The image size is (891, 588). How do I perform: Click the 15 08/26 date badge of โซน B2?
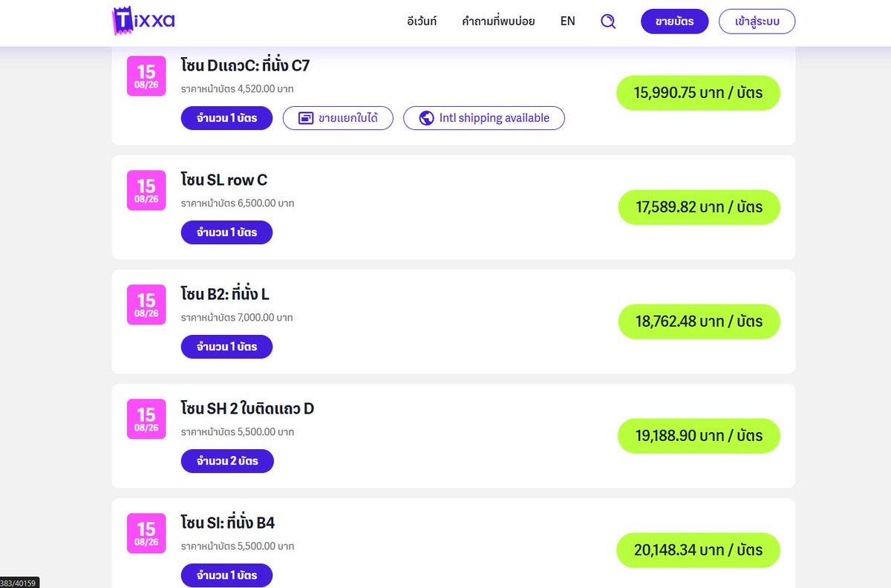coord(146,304)
